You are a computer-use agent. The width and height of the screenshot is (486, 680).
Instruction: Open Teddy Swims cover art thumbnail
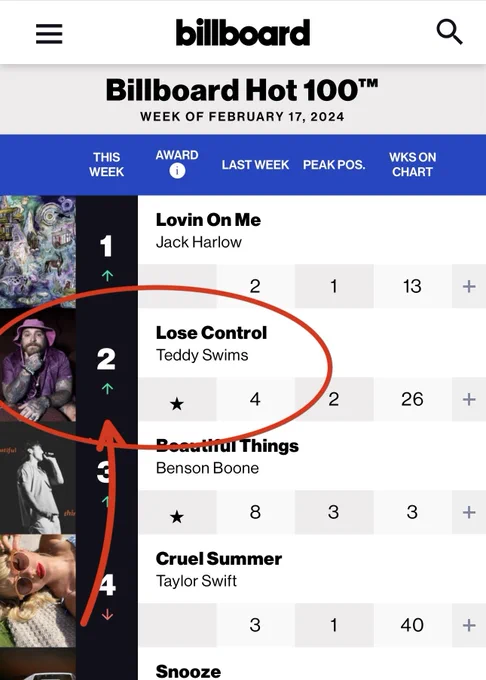coord(38,365)
